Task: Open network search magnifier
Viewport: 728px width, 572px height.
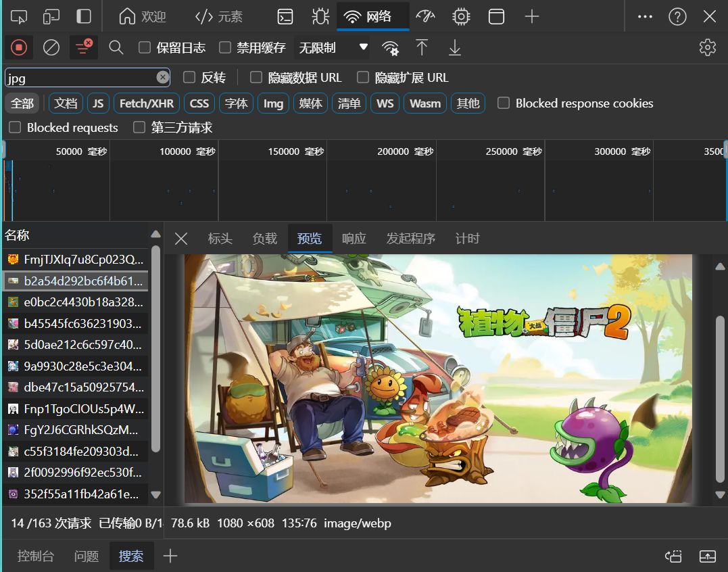Action: pyautogui.click(x=116, y=47)
